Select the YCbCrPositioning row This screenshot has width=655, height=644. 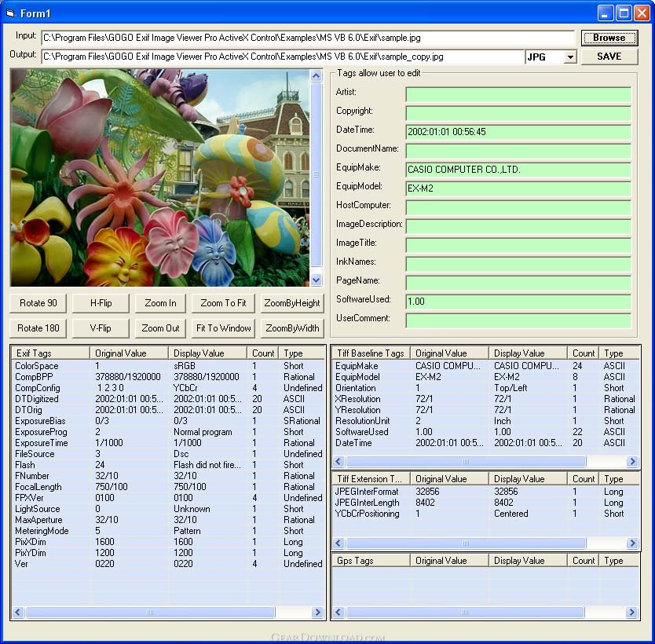pos(486,514)
